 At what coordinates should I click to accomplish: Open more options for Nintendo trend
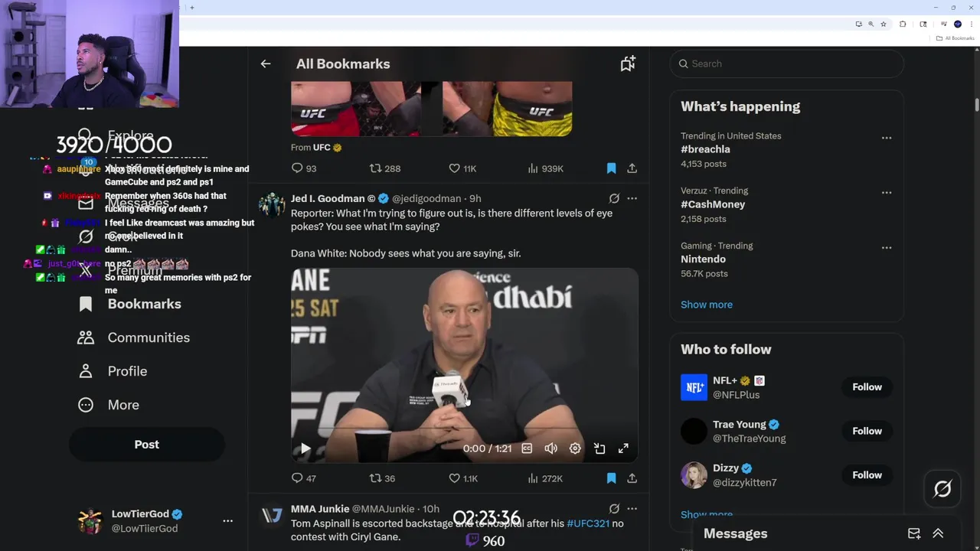coord(886,248)
